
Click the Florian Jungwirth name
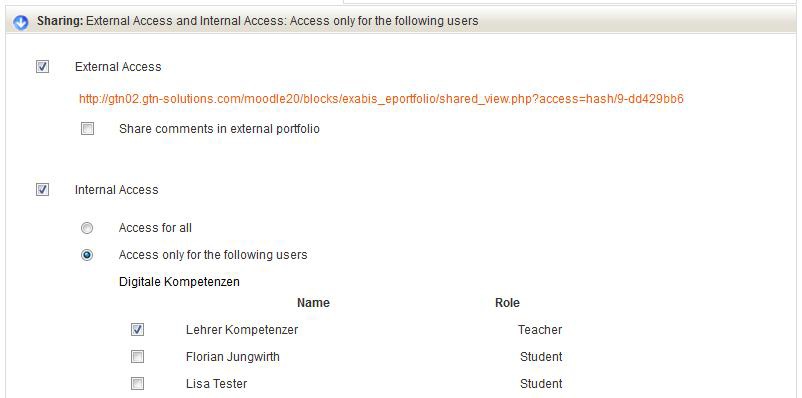233,357
